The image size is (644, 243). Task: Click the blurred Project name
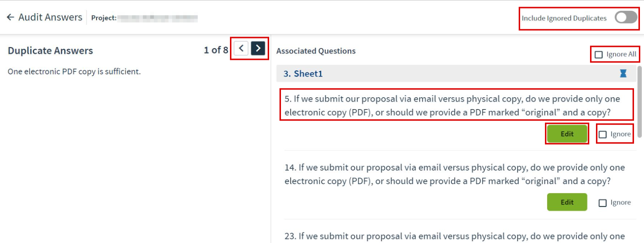click(x=157, y=18)
